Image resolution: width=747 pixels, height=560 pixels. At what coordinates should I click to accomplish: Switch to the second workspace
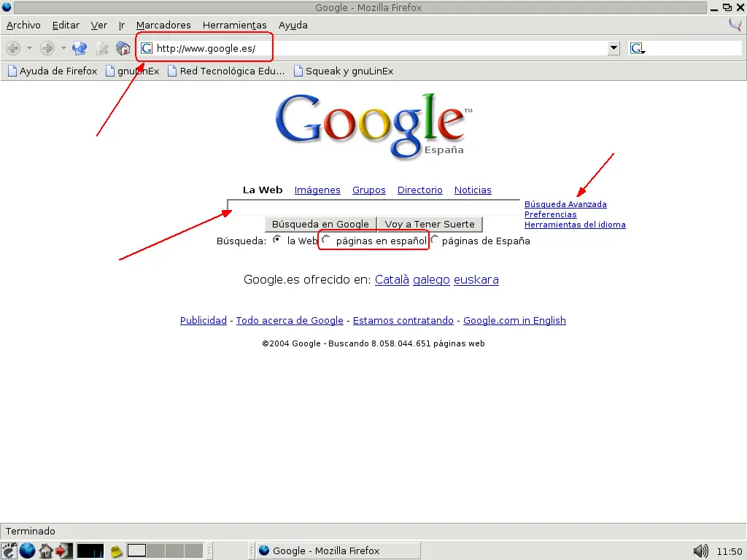155,551
